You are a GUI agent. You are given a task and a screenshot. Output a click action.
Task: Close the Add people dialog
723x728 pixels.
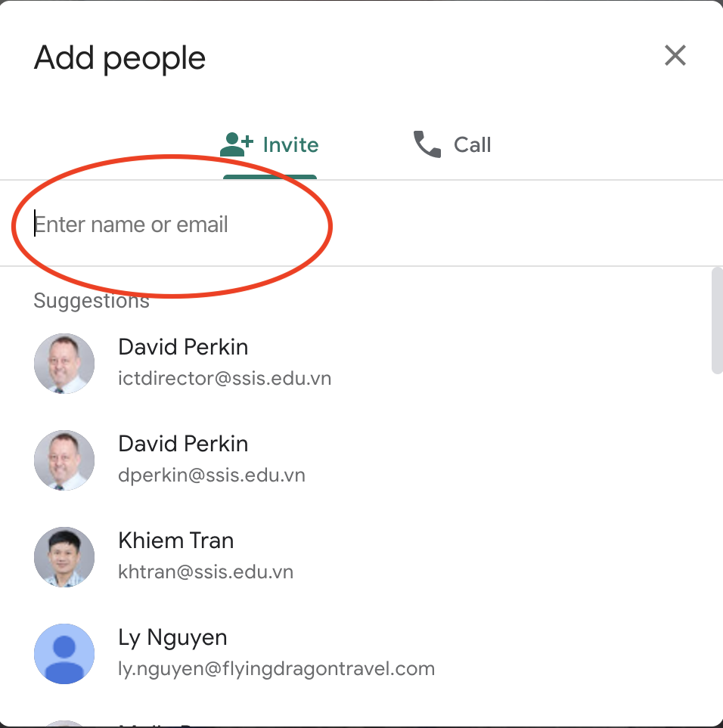[675, 56]
